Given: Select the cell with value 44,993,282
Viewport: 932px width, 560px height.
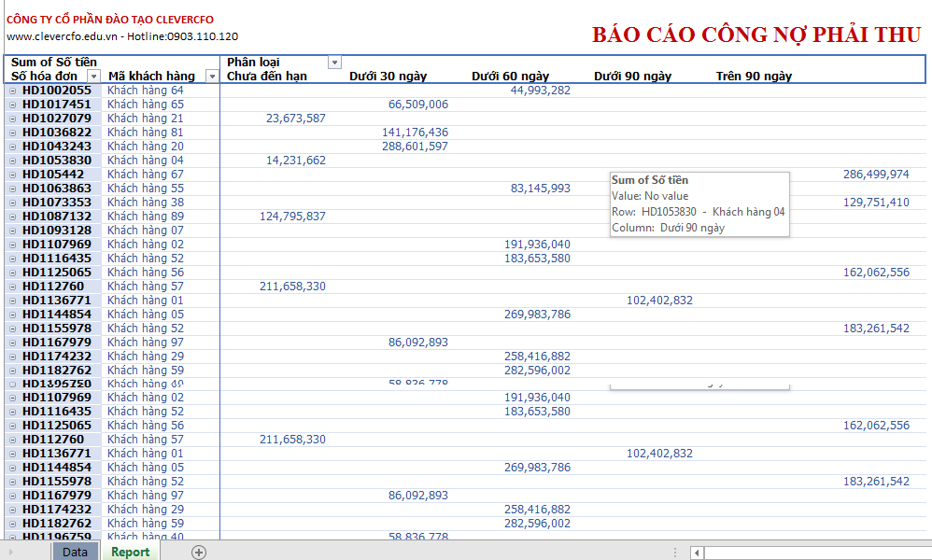Looking at the screenshot, I should point(539,91).
